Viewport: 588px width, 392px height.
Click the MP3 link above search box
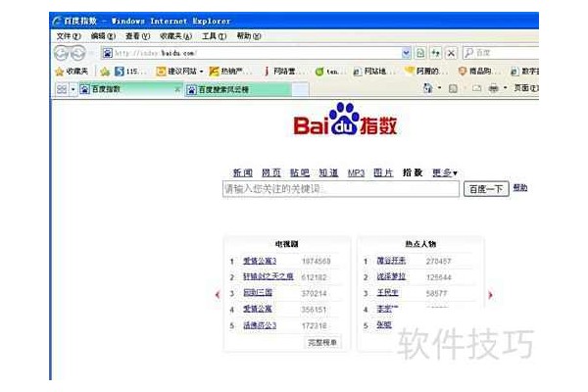pyautogui.click(x=356, y=172)
